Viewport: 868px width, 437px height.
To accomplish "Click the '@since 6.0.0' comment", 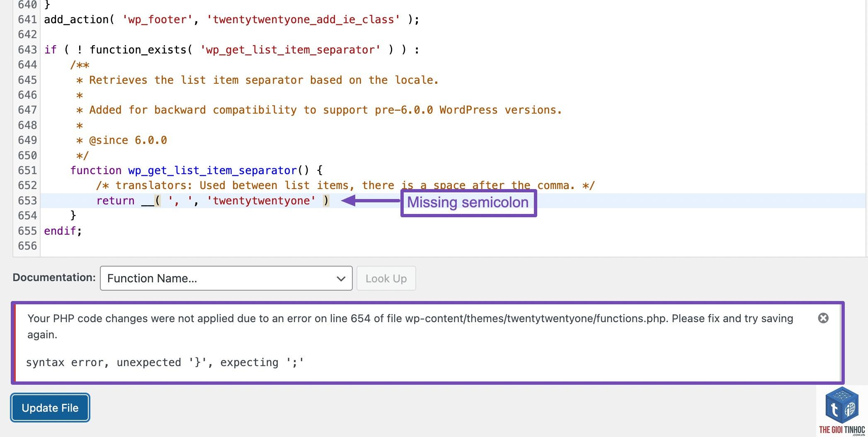I will pos(128,140).
